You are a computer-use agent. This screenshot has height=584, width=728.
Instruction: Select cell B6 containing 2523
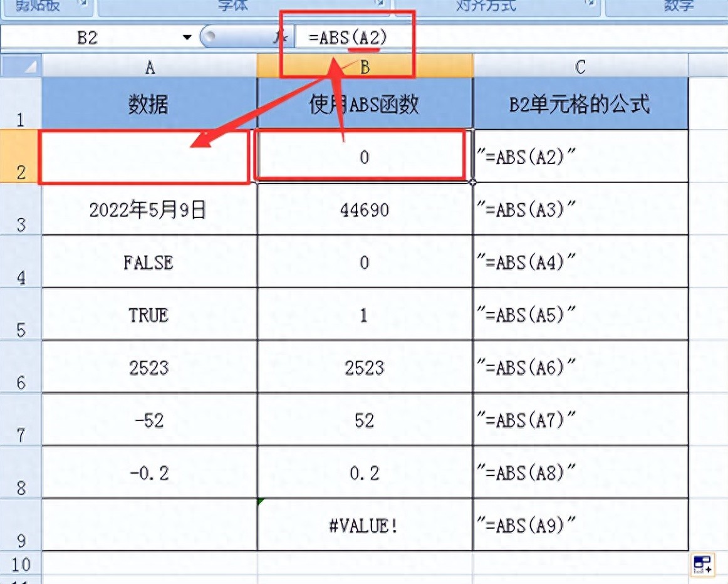(365, 367)
